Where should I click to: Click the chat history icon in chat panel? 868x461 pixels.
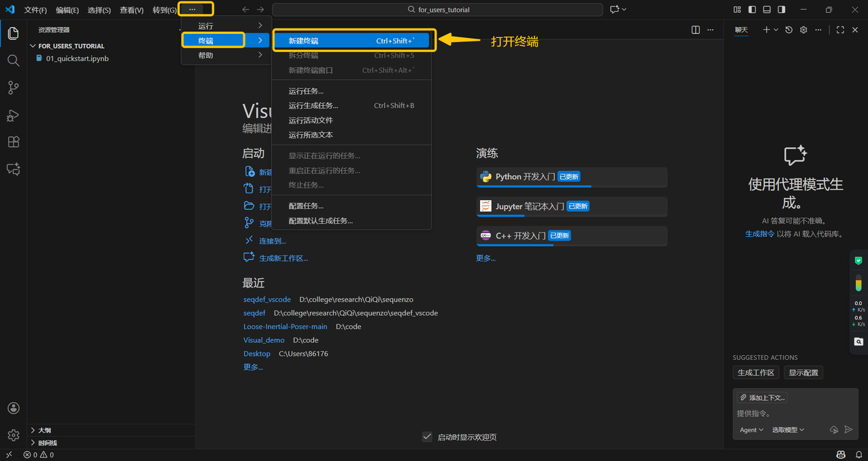[789, 30]
